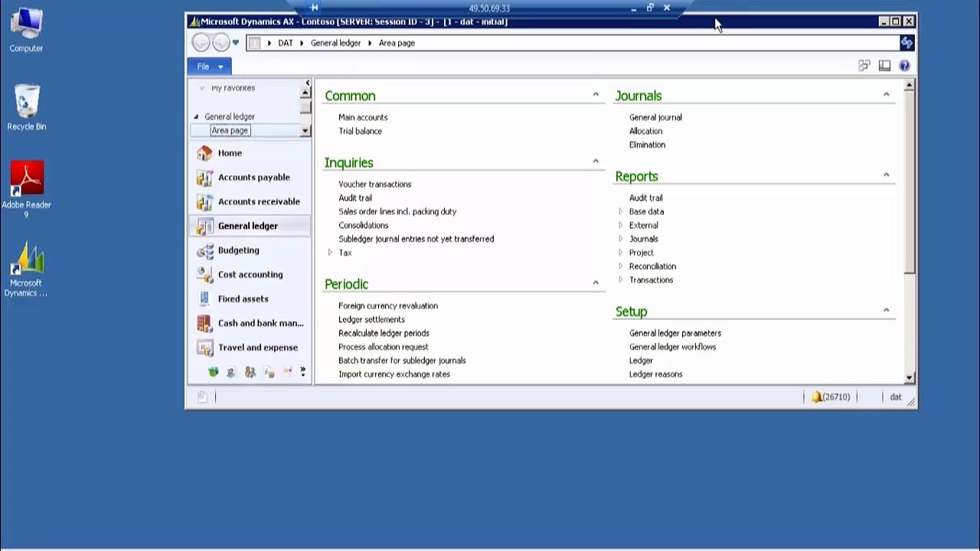Image resolution: width=980 pixels, height=551 pixels.
Task: Select DAT in the address breadcrumb
Action: click(x=286, y=43)
